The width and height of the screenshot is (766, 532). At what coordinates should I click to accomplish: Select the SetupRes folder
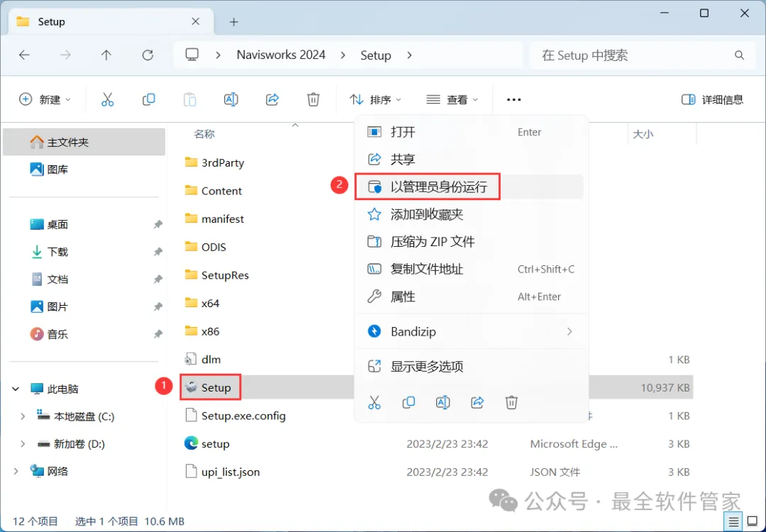click(217, 275)
